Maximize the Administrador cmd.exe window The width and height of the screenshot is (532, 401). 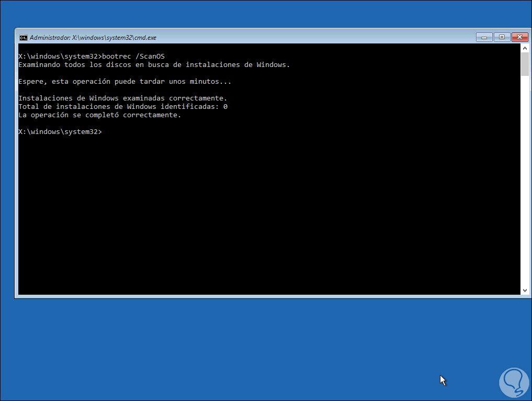(x=502, y=37)
